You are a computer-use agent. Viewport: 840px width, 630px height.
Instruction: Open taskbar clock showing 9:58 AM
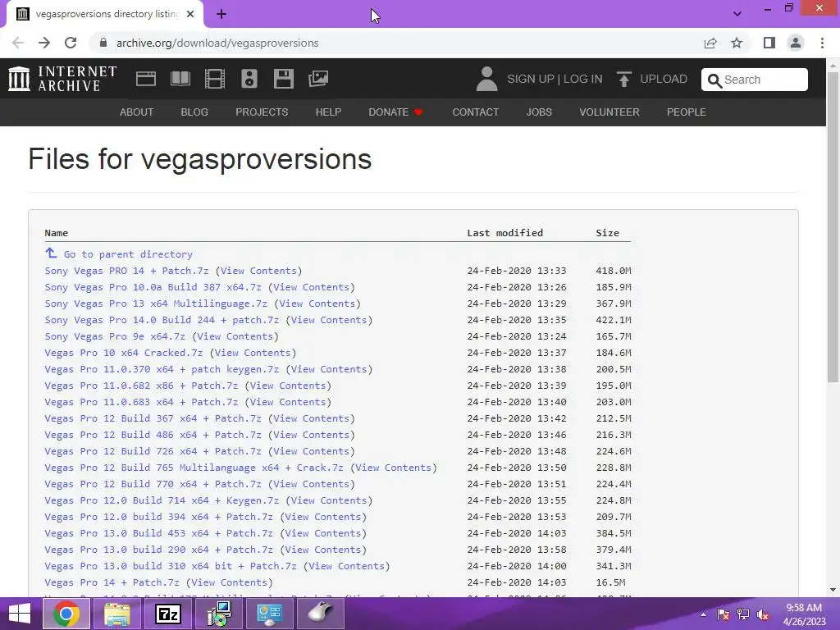point(804,614)
